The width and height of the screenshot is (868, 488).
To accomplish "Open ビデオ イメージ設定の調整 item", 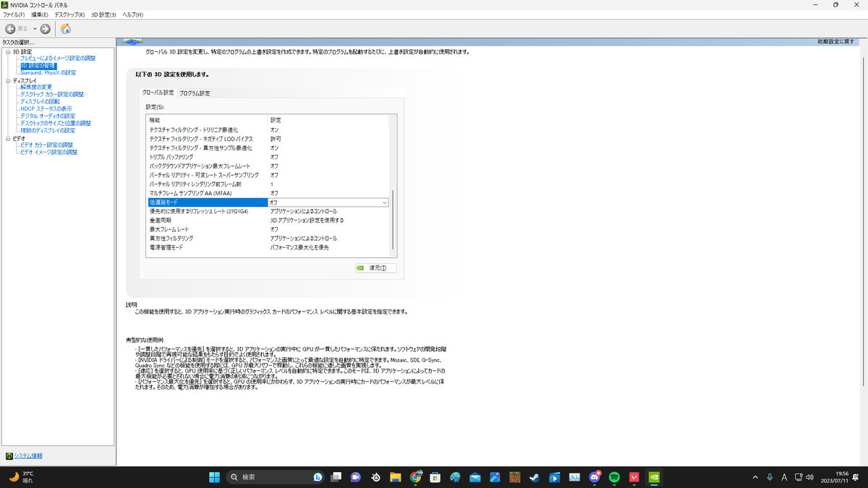I will pos(48,153).
